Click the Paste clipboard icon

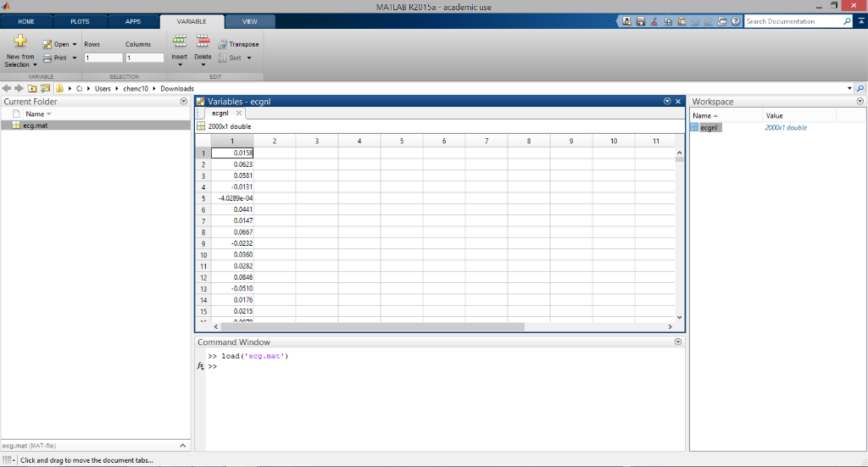[x=682, y=21]
